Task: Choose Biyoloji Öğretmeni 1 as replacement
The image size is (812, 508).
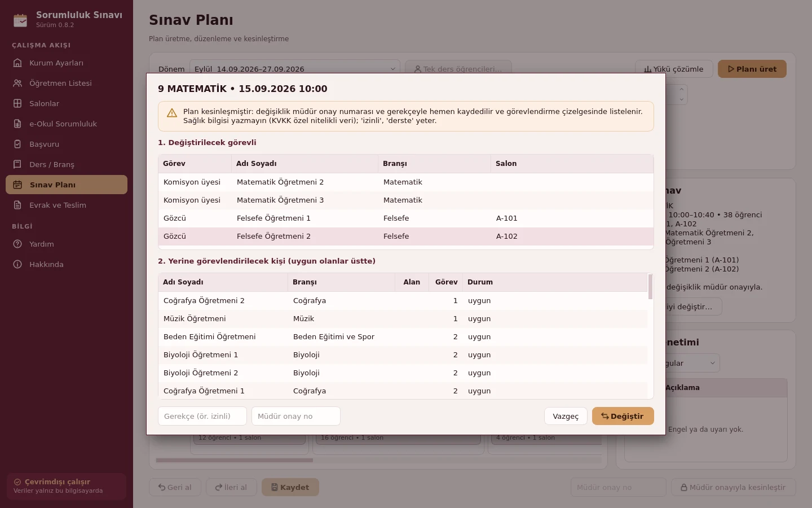Action: pyautogui.click(x=403, y=355)
